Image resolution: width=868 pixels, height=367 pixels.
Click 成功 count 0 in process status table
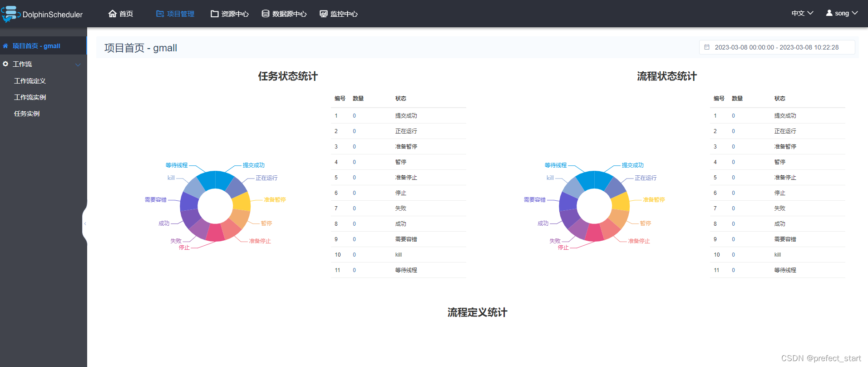pos(733,224)
